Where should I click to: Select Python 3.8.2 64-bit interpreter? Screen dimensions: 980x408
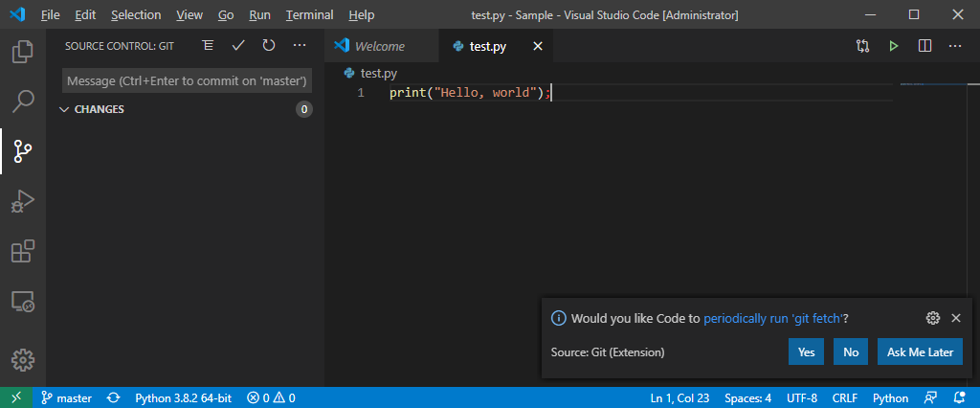click(183, 398)
